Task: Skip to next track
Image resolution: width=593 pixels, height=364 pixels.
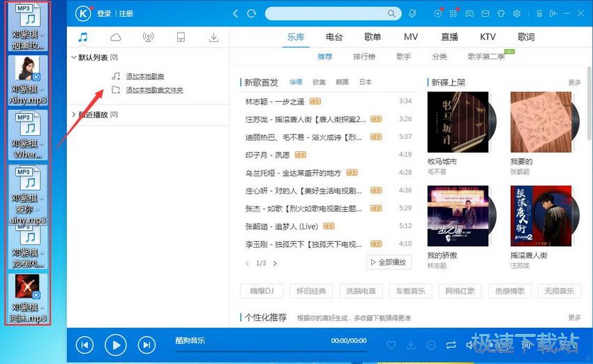Action: pos(147,344)
